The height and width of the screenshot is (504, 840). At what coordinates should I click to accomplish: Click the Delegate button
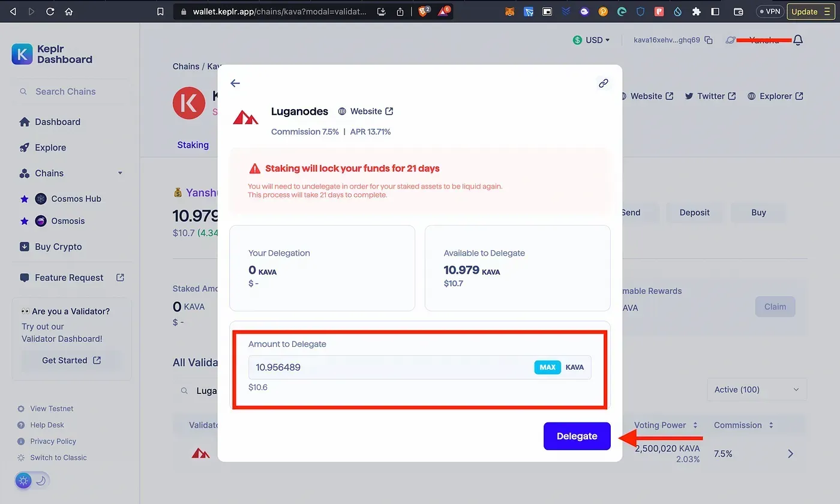click(x=577, y=436)
